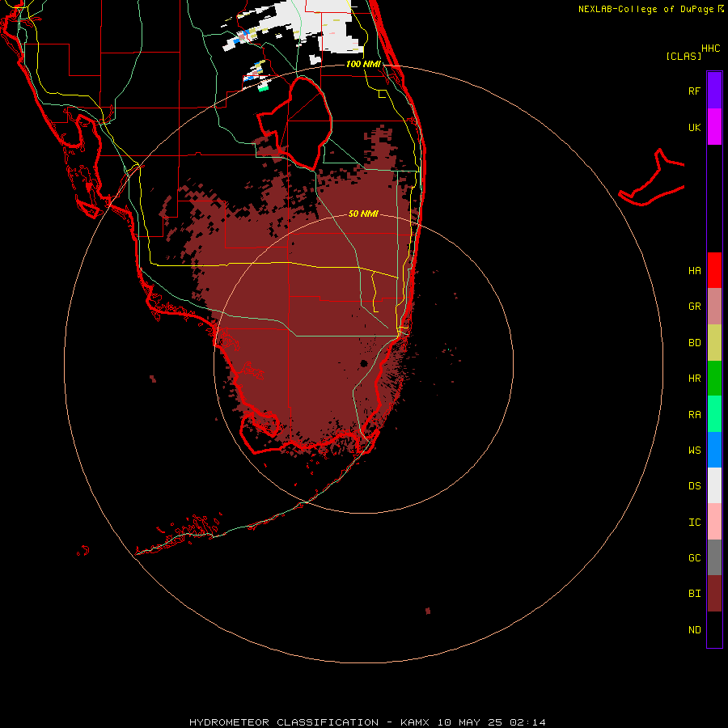Click the HA legend label
The image size is (728, 728).
[x=694, y=271]
